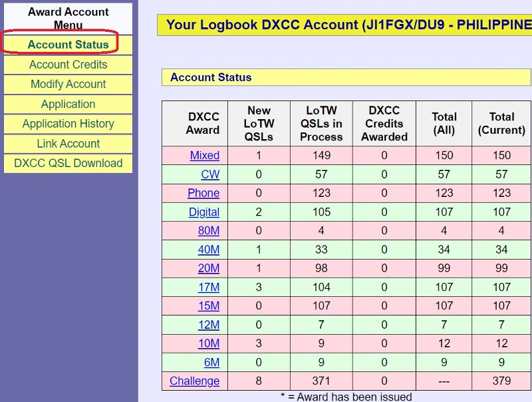Click 10M row Total (Current) value 12
Screen dimensions: 532x402
tap(501, 343)
